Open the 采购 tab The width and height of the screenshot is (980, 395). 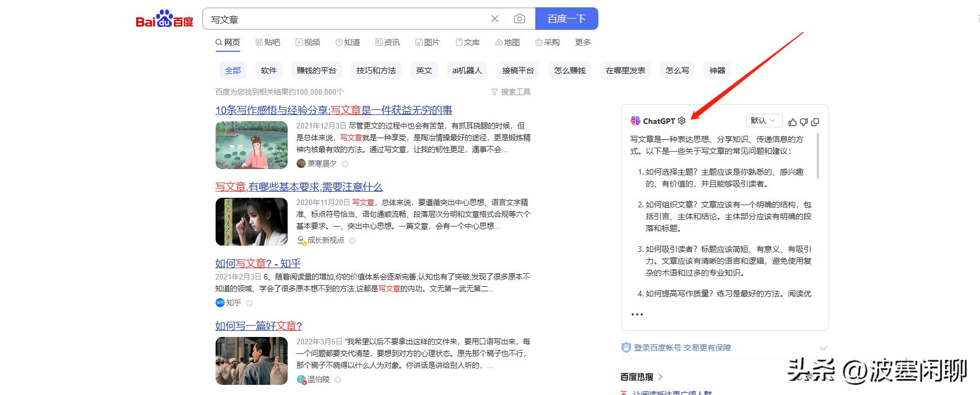548,42
